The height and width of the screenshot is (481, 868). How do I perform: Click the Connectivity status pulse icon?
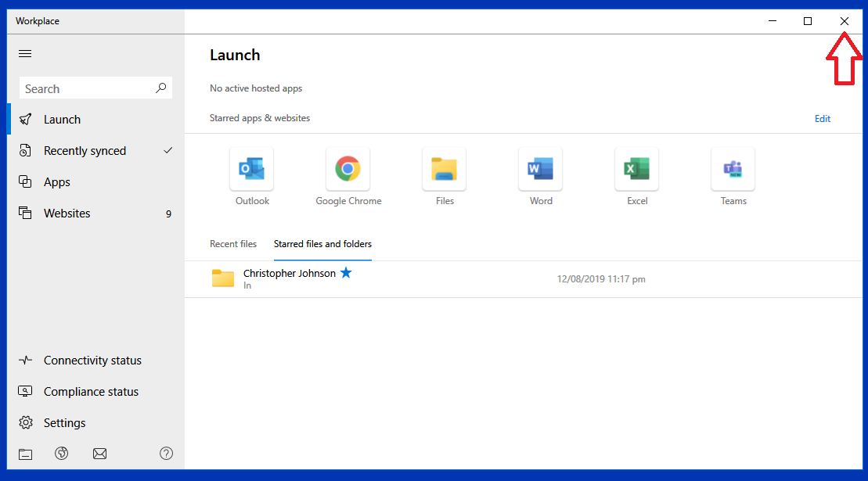26,361
